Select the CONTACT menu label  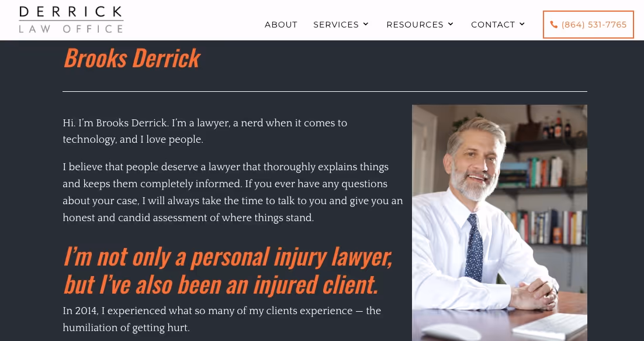click(x=493, y=25)
